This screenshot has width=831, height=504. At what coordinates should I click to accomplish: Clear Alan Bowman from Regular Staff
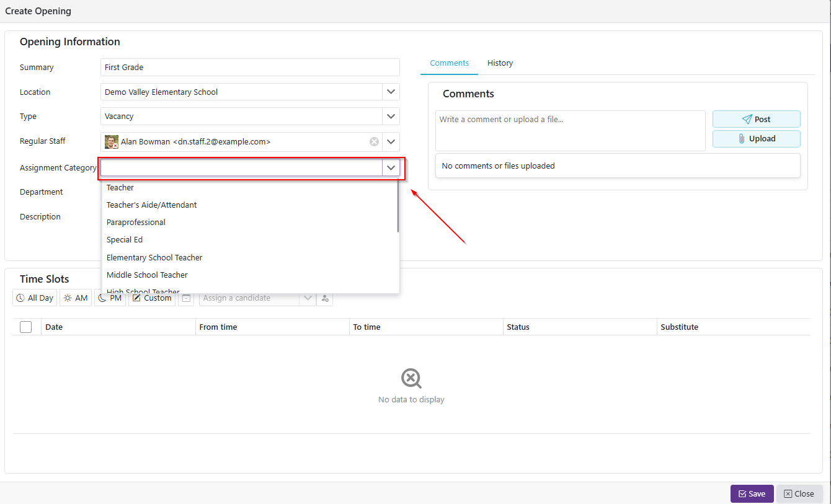point(374,142)
